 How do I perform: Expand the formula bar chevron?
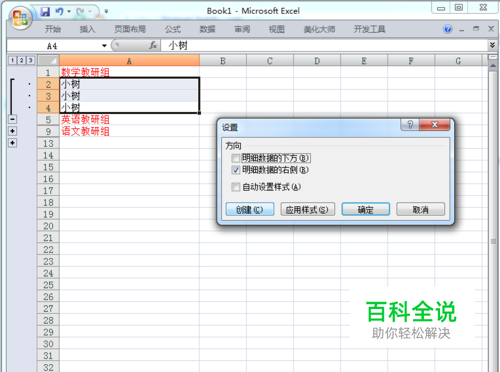point(492,45)
